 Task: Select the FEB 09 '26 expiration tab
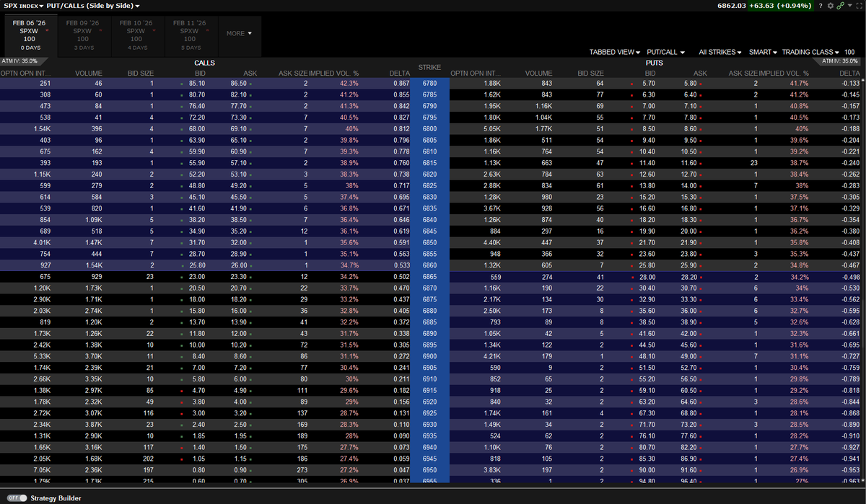pyautogui.click(x=83, y=35)
